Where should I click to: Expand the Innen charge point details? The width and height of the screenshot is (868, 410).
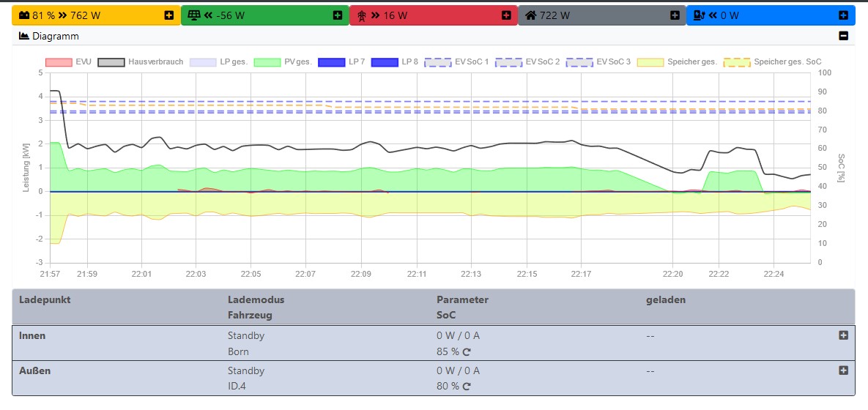pyautogui.click(x=843, y=335)
